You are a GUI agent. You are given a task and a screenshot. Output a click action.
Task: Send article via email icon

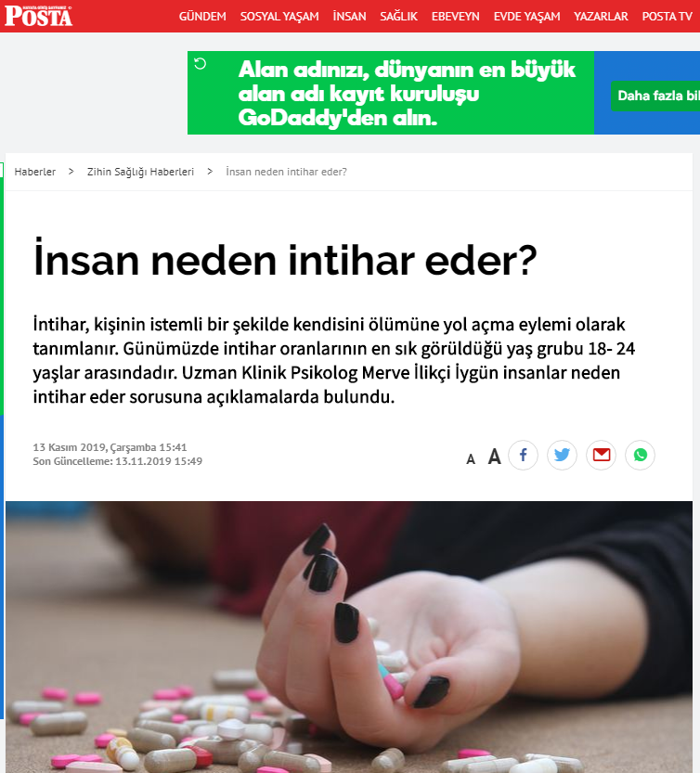point(601,455)
